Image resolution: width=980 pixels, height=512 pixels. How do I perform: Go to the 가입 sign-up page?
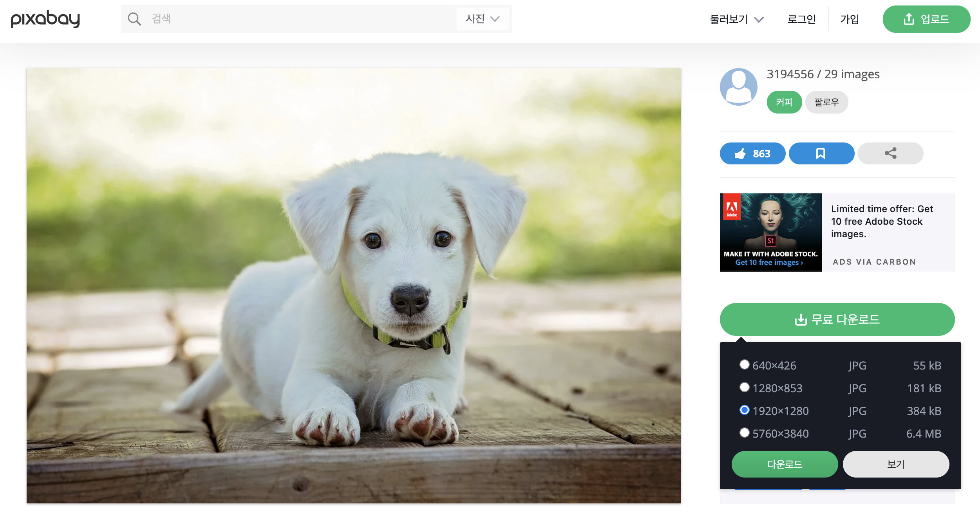click(x=849, y=19)
